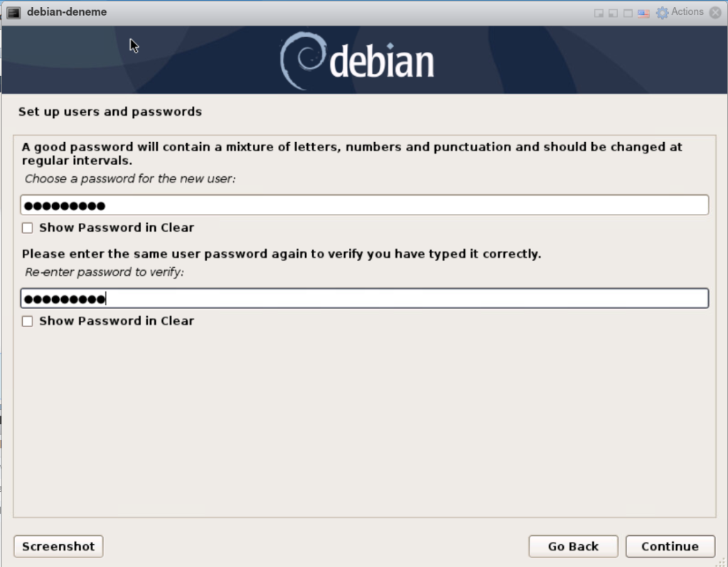
Task: Click the debian logo in banner
Action: pos(357,60)
